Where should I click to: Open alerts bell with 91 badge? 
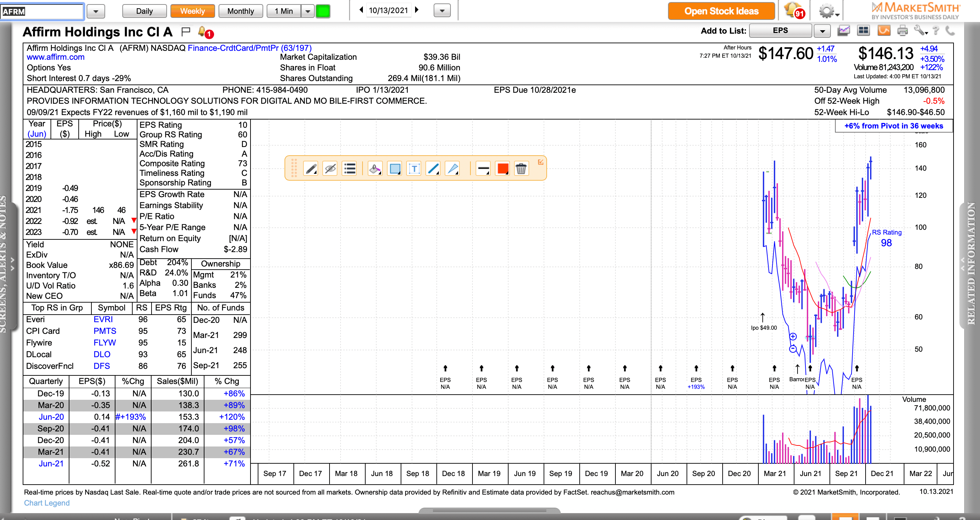[794, 11]
